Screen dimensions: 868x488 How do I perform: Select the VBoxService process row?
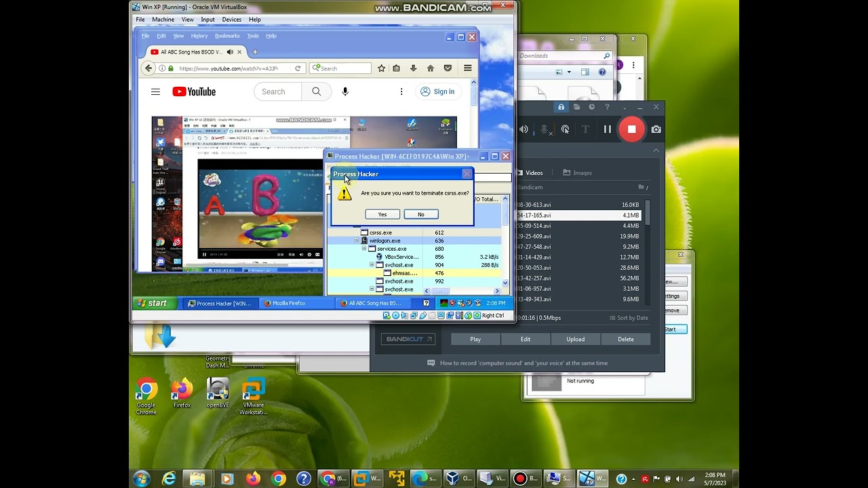pos(414,257)
